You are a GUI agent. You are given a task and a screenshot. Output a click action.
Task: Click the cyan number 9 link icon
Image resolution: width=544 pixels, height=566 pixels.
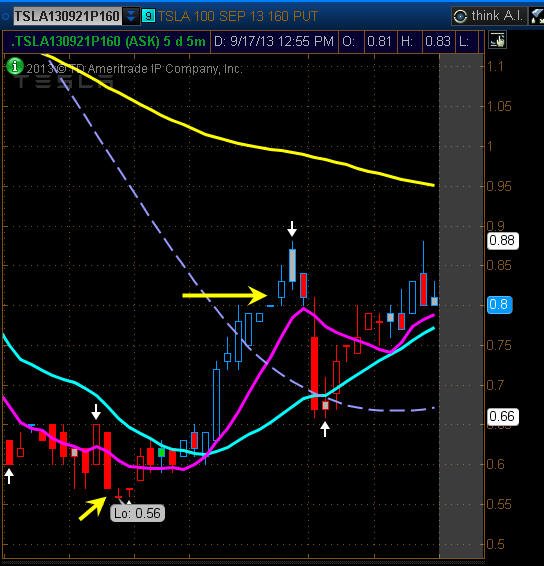coord(148,16)
